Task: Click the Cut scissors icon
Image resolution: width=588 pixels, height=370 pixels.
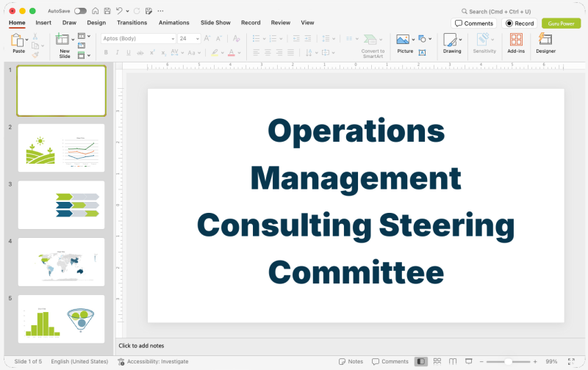Action: 35,36
